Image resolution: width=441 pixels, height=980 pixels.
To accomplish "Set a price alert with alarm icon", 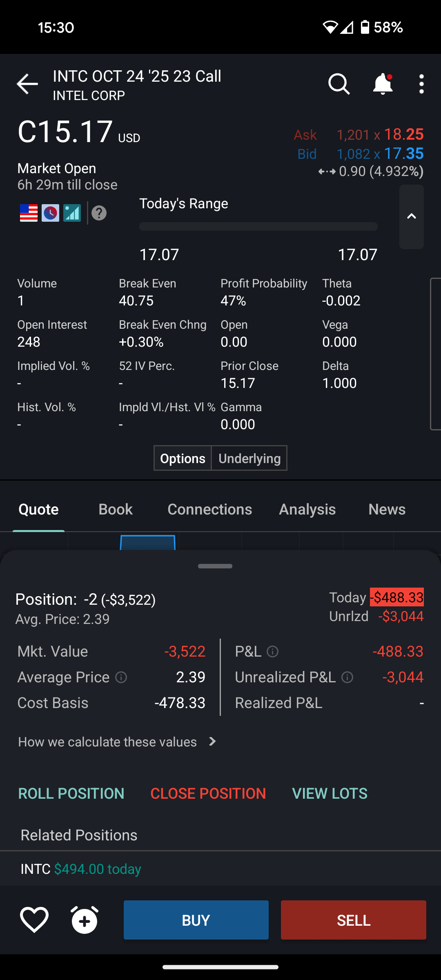I will (x=85, y=920).
